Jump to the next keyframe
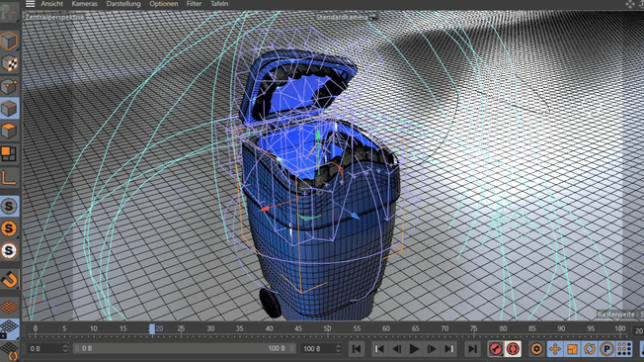Viewport: 644px width, 362px height. coord(449,349)
